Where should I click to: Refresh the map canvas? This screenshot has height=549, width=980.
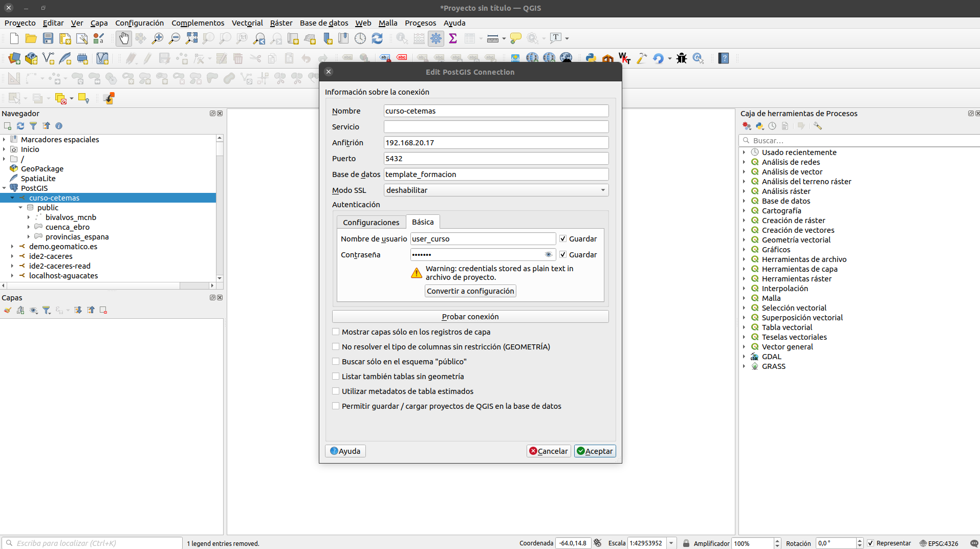tap(377, 38)
